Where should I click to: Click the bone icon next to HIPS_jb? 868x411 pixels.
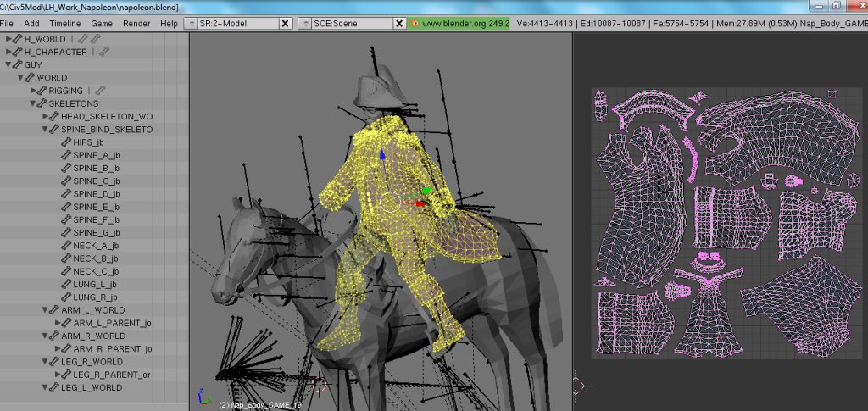[66, 142]
